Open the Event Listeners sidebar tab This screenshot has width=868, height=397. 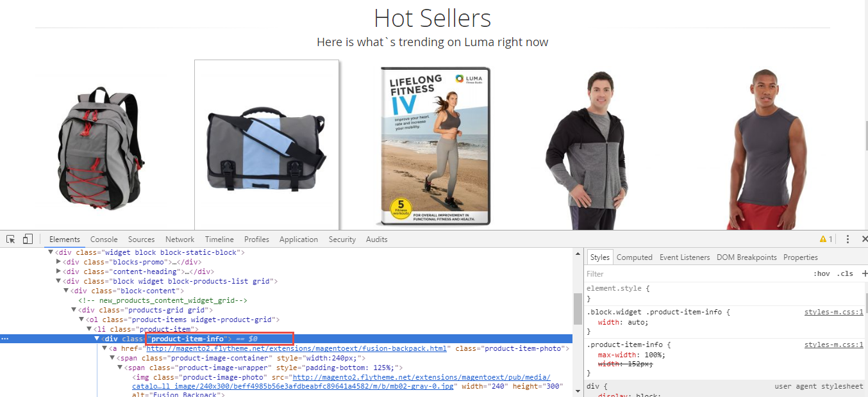click(685, 257)
